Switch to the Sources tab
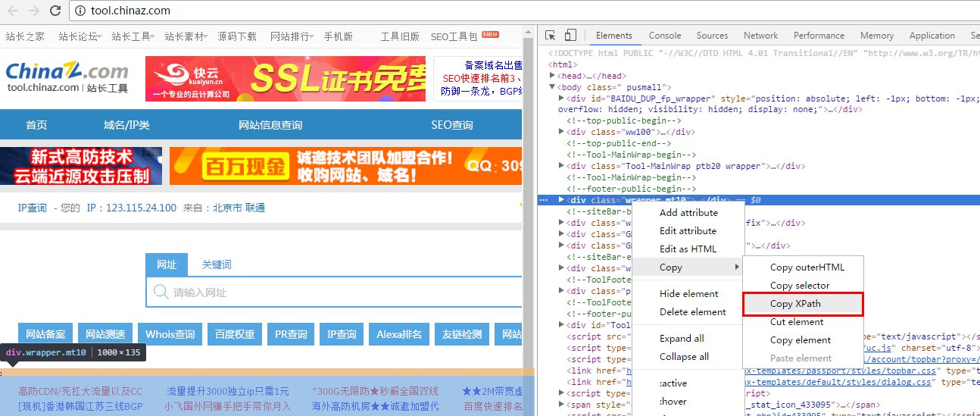The width and height of the screenshot is (980, 416). [x=712, y=36]
